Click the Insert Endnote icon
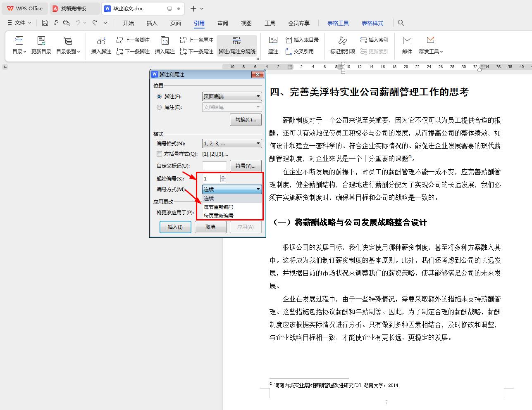The image size is (532, 410). [165, 41]
